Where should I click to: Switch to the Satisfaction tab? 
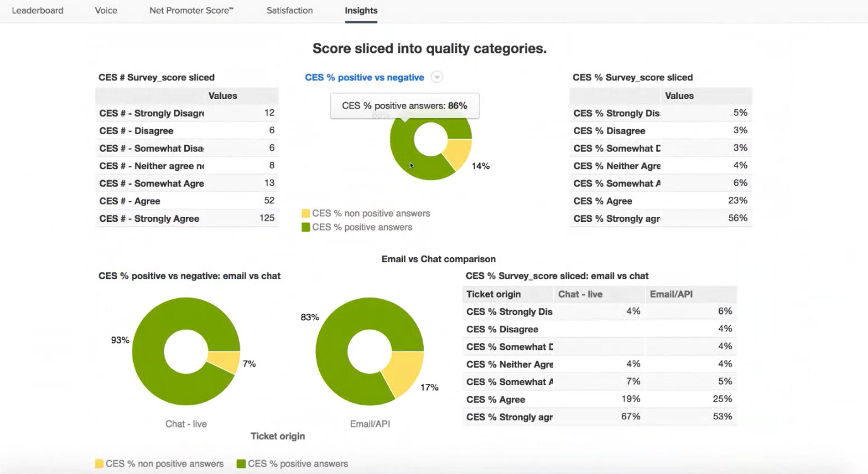[289, 10]
